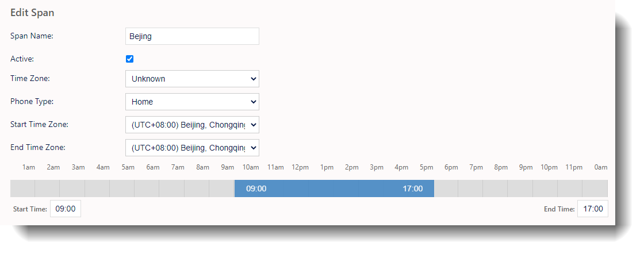
Task: Expand the End Time Zone dropdown
Action: pos(192,148)
